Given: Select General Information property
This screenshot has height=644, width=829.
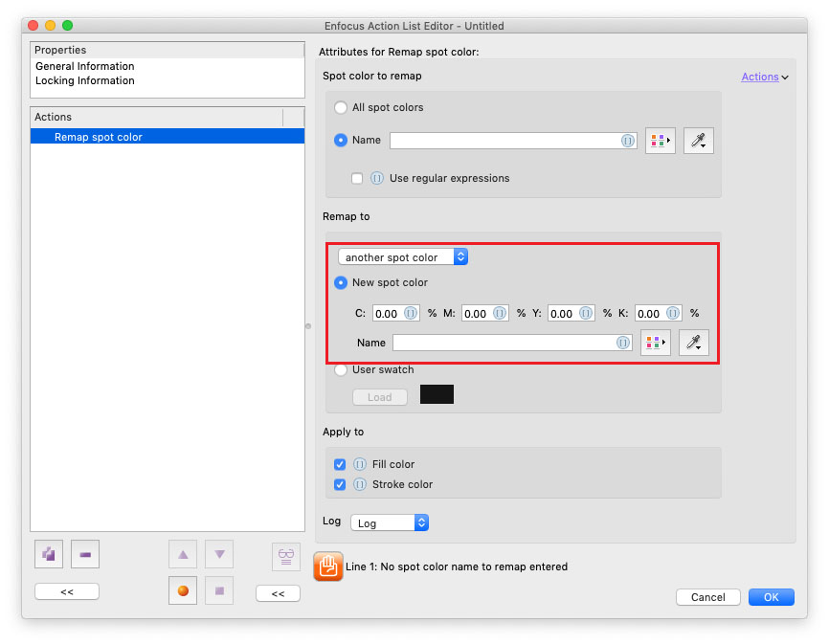Looking at the screenshot, I should pyautogui.click(x=84, y=66).
